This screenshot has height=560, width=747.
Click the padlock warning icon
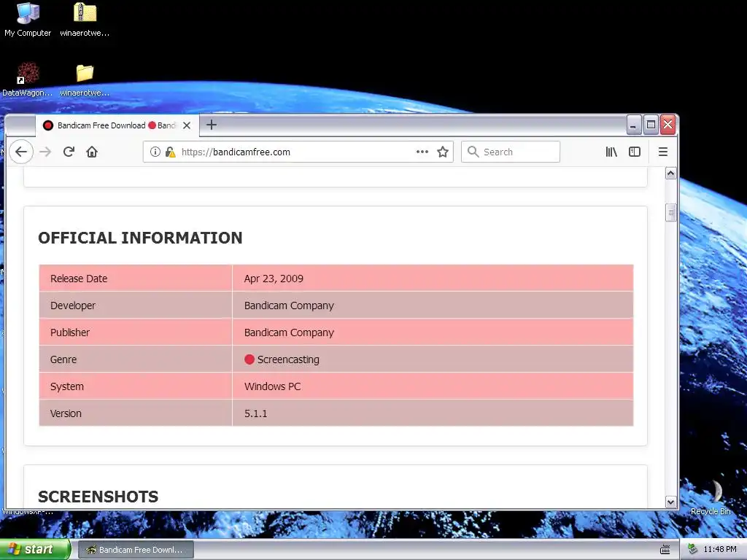[x=170, y=152]
